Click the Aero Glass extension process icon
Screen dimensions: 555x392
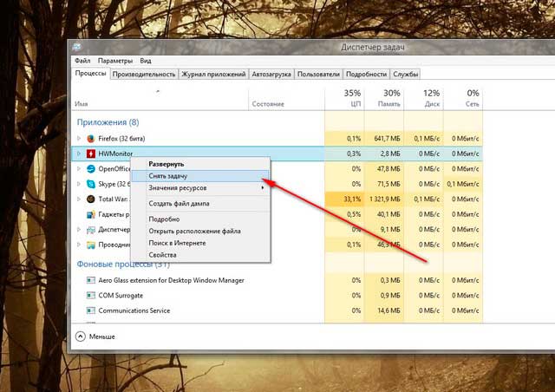point(91,280)
